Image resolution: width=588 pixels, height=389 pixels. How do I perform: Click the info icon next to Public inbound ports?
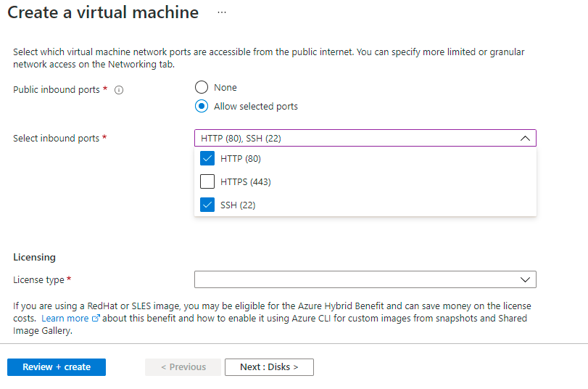pos(120,90)
